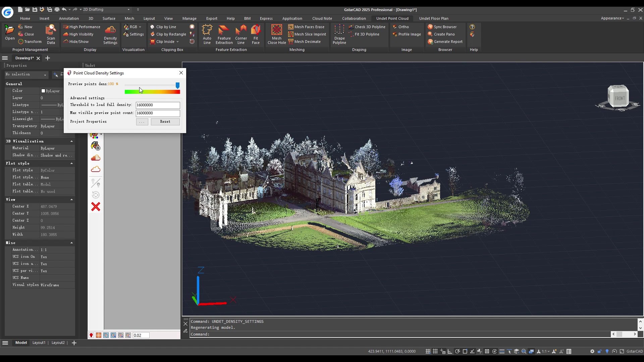This screenshot has width=644, height=362.
Task: Click the Max visible preview point count field
Action: (158, 113)
